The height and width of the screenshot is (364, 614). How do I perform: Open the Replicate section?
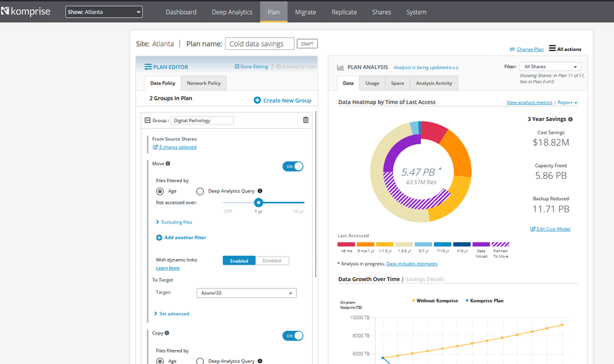click(344, 12)
